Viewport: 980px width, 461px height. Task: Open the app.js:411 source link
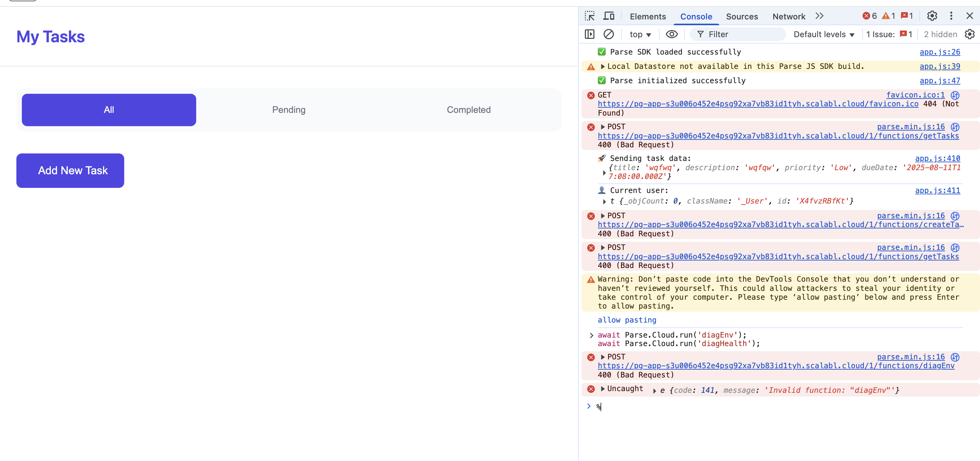pyautogui.click(x=937, y=191)
